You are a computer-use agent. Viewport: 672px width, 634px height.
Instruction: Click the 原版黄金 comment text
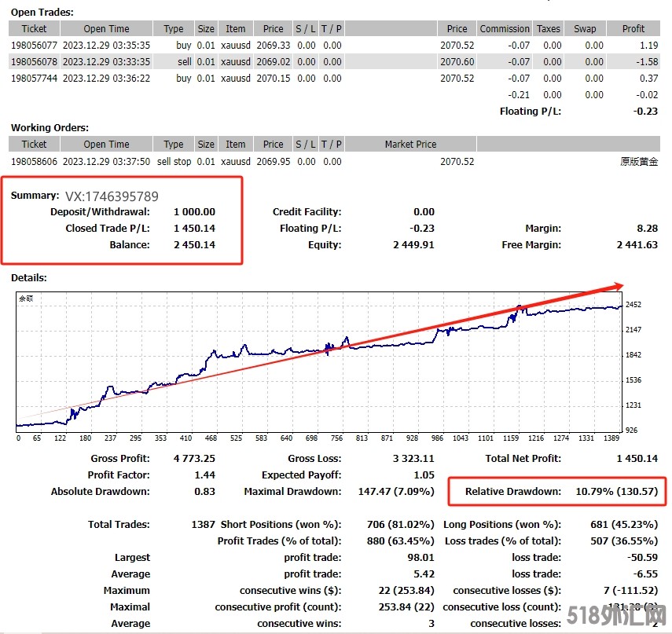639,162
